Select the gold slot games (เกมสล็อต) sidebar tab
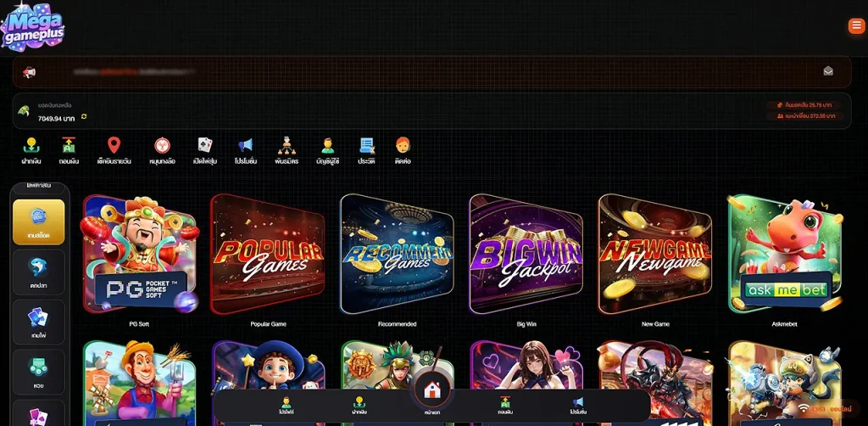The width and height of the screenshot is (868, 426). tap(39, 221)
